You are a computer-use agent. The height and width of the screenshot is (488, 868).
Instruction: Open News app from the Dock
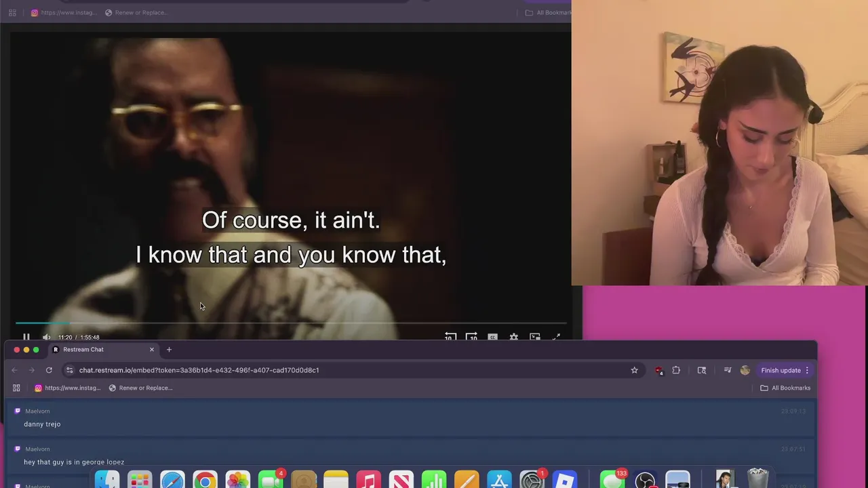[401, 480]
